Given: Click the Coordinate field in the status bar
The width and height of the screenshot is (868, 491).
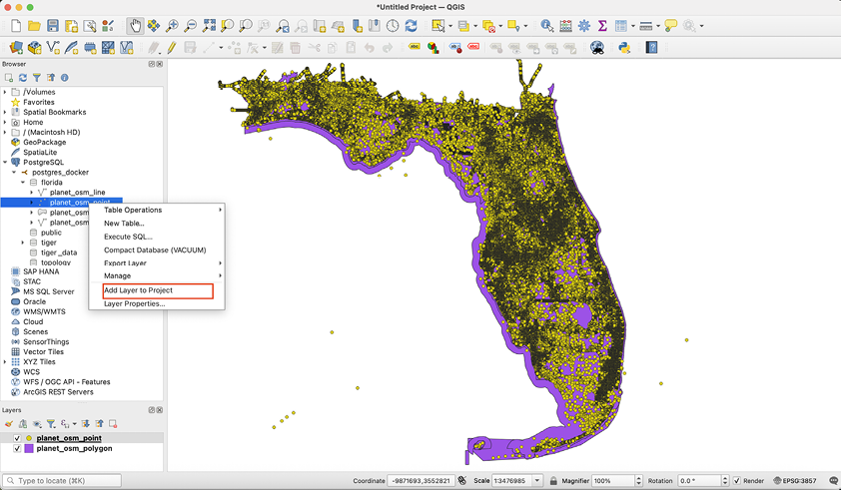Looking at the screenshot, I should click(x=421, y=480).
